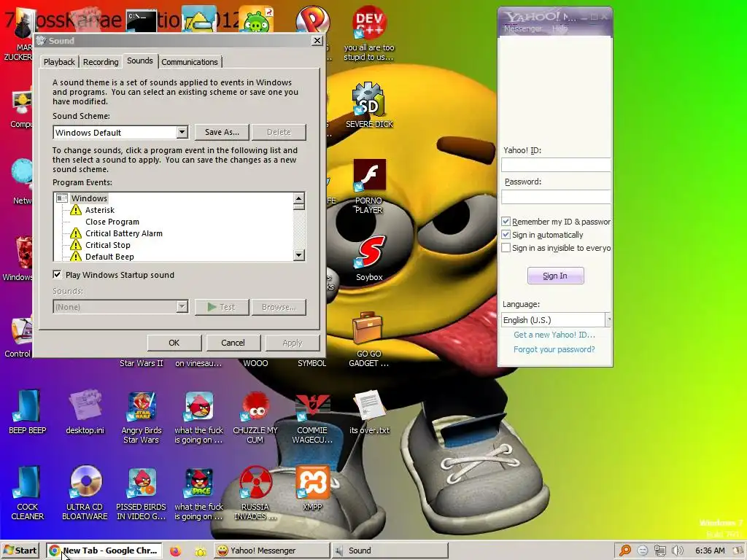Click the network tray icon
The image size is (747, 560).
click(x=660, y=551)
